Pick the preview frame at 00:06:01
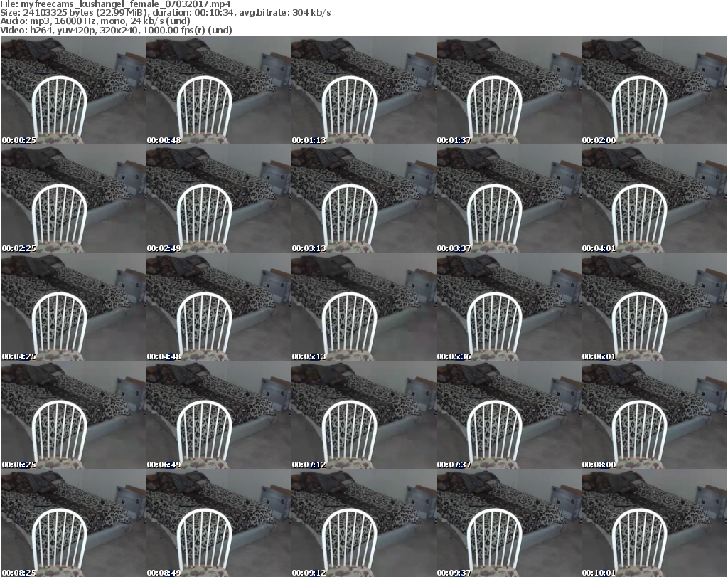Viewport: 728px width, 577px height. 654,307
